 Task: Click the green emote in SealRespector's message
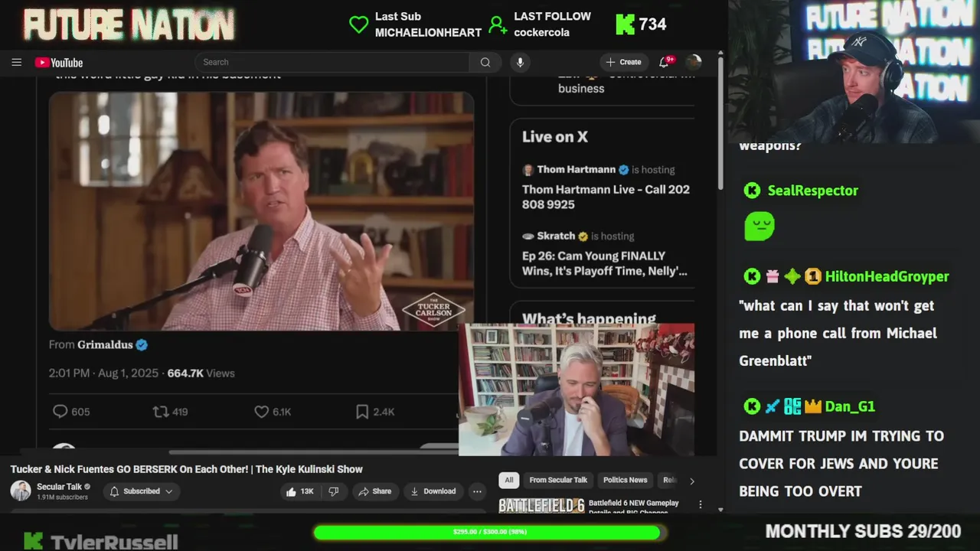tap(759, 227)
